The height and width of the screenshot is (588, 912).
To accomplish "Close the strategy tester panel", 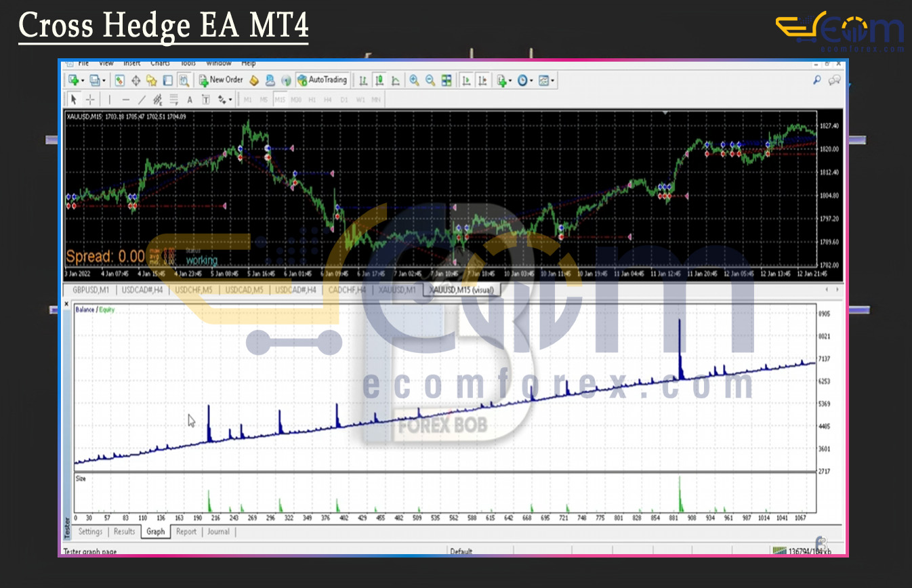I will click(66, 305).
